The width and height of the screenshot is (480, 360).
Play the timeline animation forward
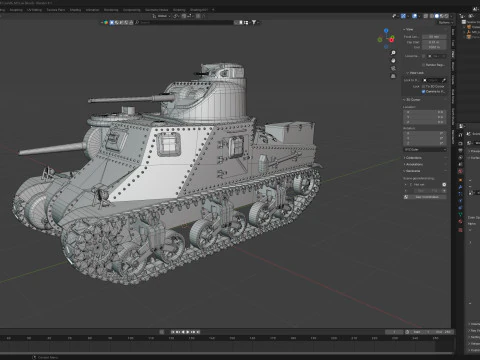coord(188,332)
